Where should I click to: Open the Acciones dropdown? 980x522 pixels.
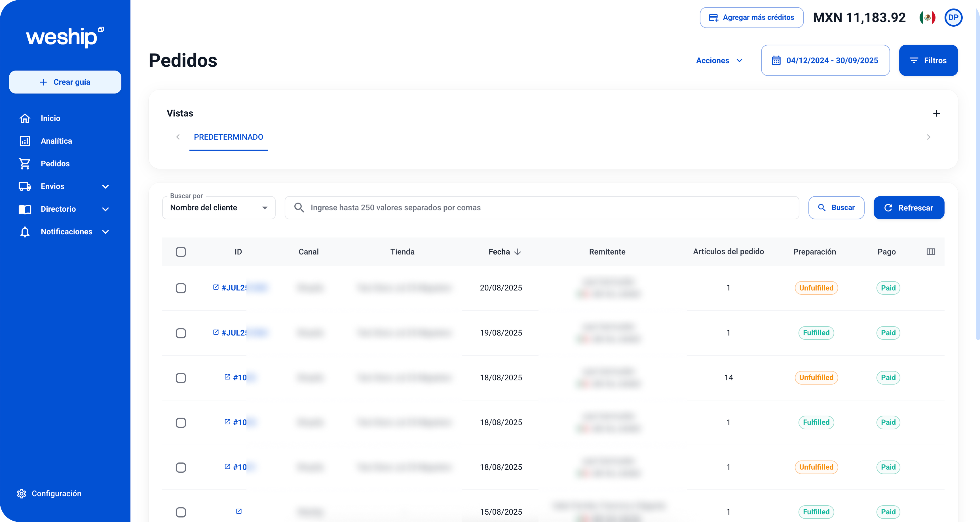719,60
